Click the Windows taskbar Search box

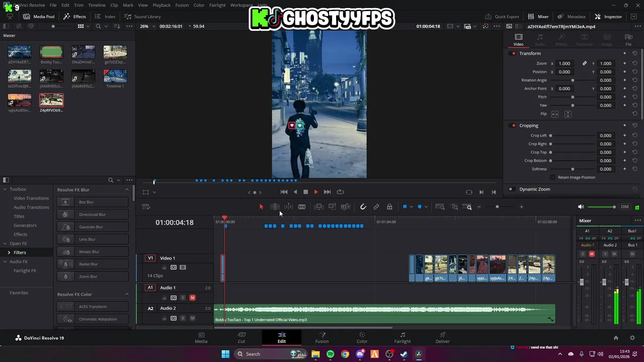click(272, 354)
